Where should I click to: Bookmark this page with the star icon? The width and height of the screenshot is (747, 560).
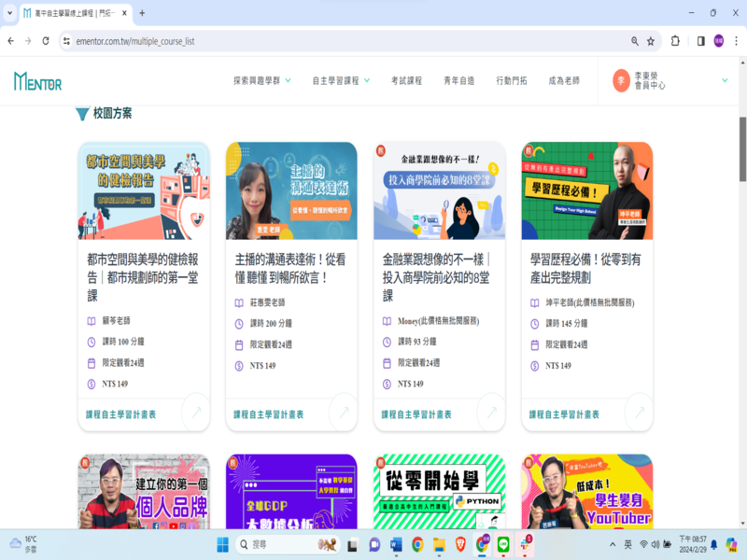pyautogui.click(x=651, y=41)
